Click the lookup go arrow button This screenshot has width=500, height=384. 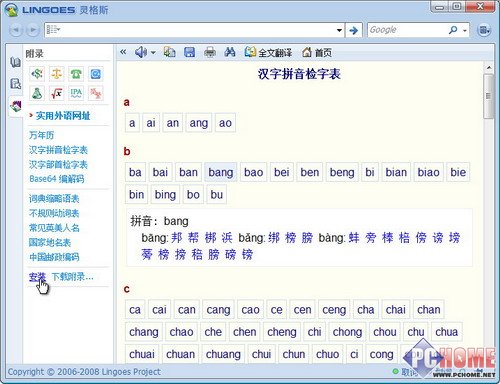click(x=353, y=30)
